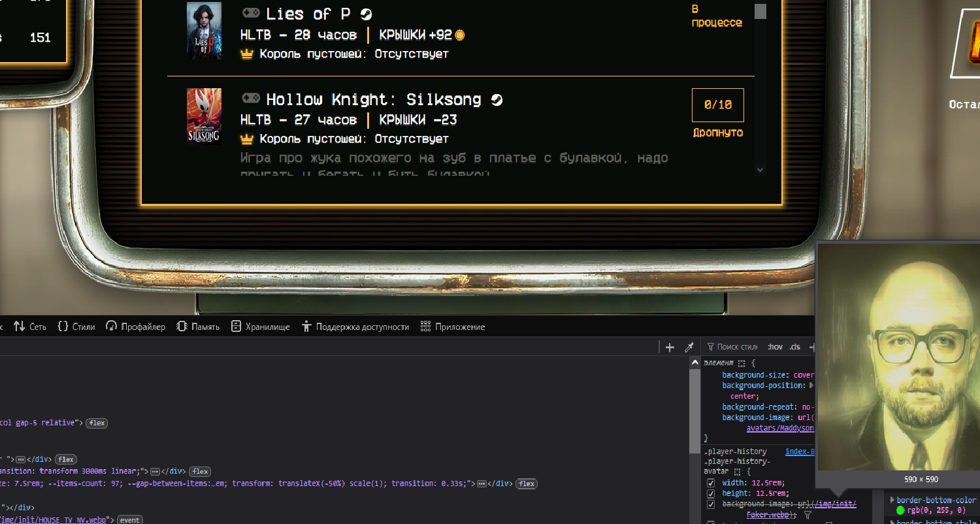
Task: Click the 'КРЫШКИ -23' text
Action: 418,120
